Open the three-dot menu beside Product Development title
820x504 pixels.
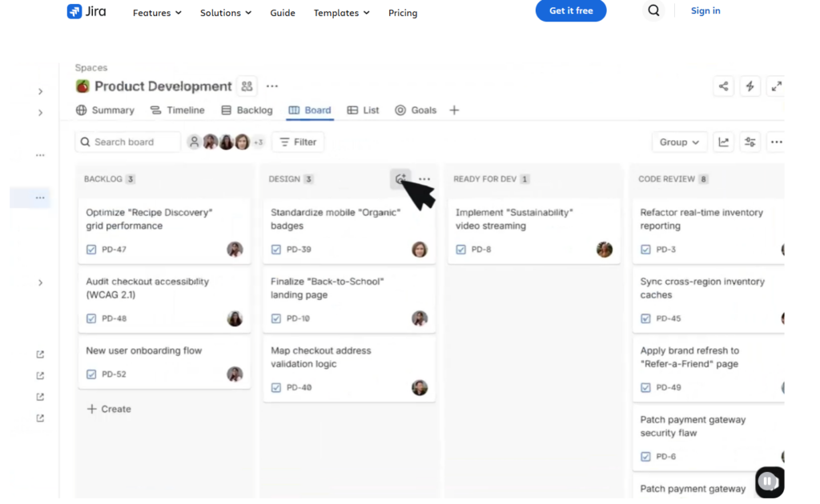click(272, 86)
